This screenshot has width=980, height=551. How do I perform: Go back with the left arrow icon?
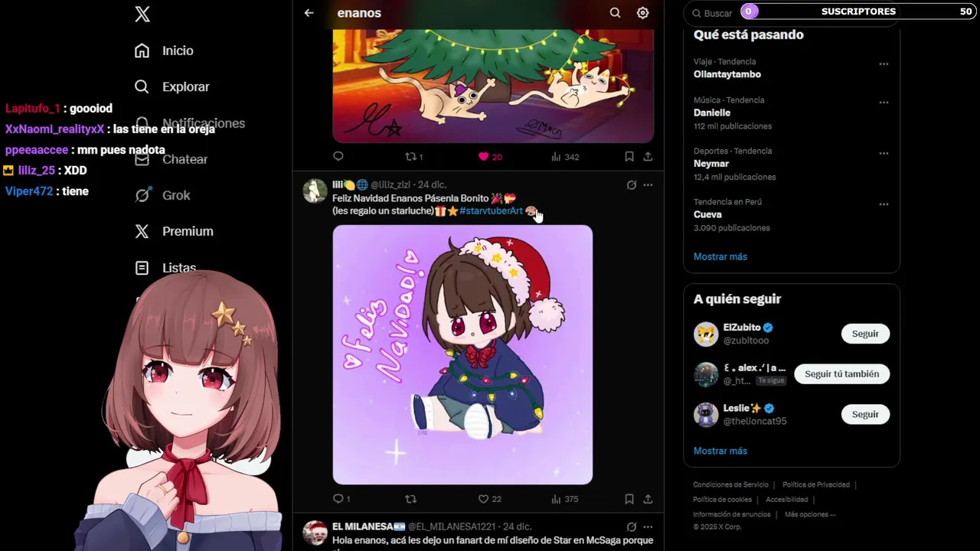click(x=309, y=13)
